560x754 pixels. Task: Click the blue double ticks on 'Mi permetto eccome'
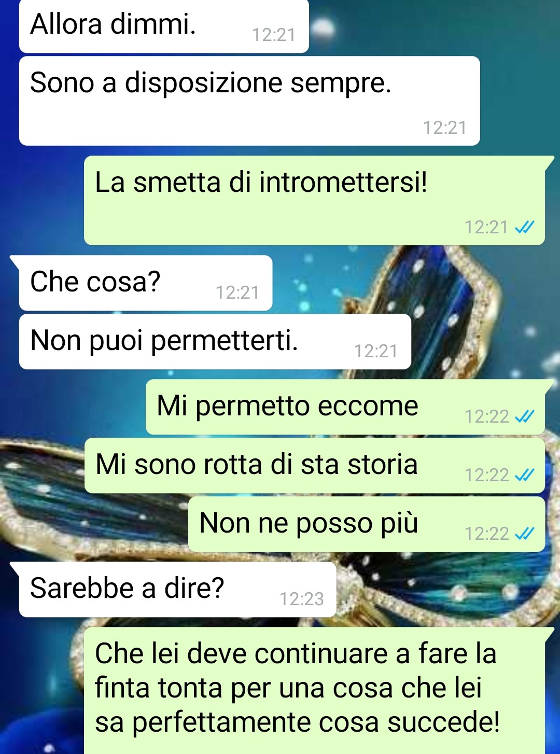(524, 416)
